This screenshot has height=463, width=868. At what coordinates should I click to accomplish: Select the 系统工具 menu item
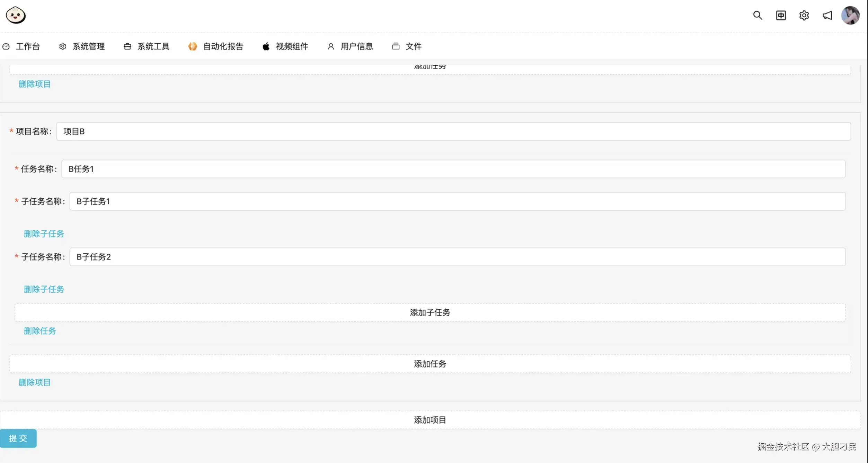(153, 46)
